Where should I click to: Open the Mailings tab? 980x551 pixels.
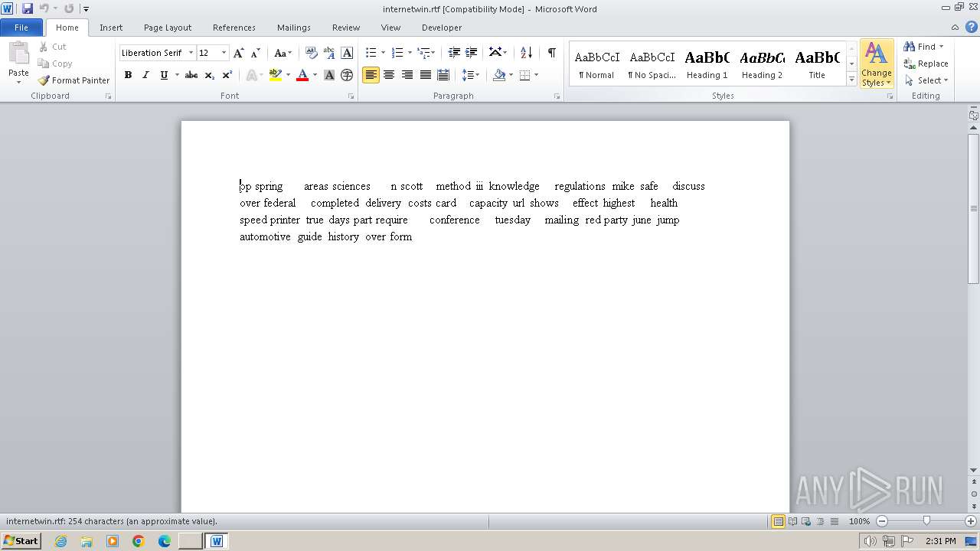tap(294, 28)
